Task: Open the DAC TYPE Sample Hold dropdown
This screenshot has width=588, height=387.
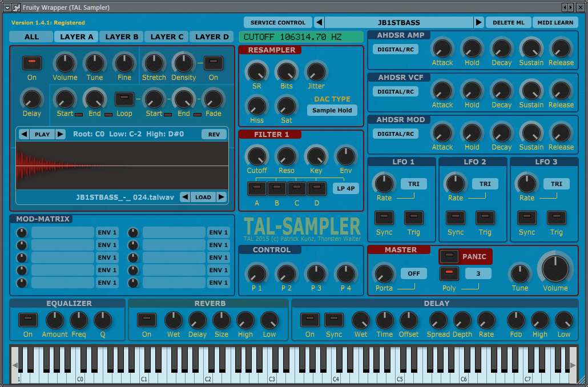Action: (x=332, y=110)
